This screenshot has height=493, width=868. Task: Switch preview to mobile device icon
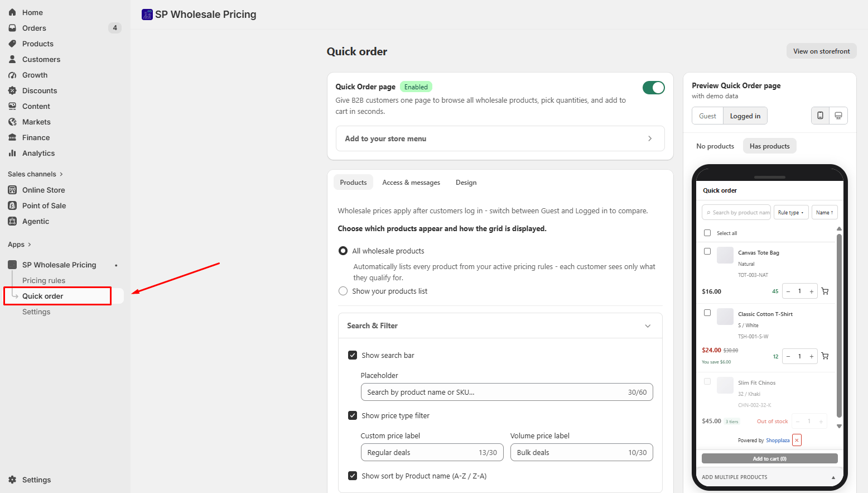(820, 116)
